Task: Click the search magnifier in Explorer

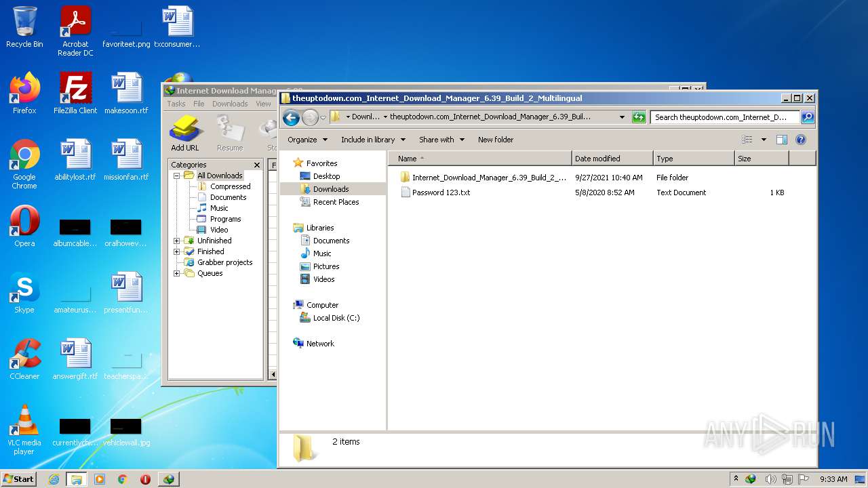Action: [x=807, y=117]
